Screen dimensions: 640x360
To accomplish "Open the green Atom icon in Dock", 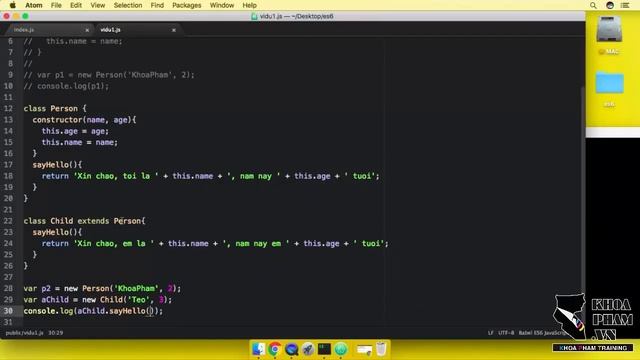I will pyautogui.click(x=341, y=349).
